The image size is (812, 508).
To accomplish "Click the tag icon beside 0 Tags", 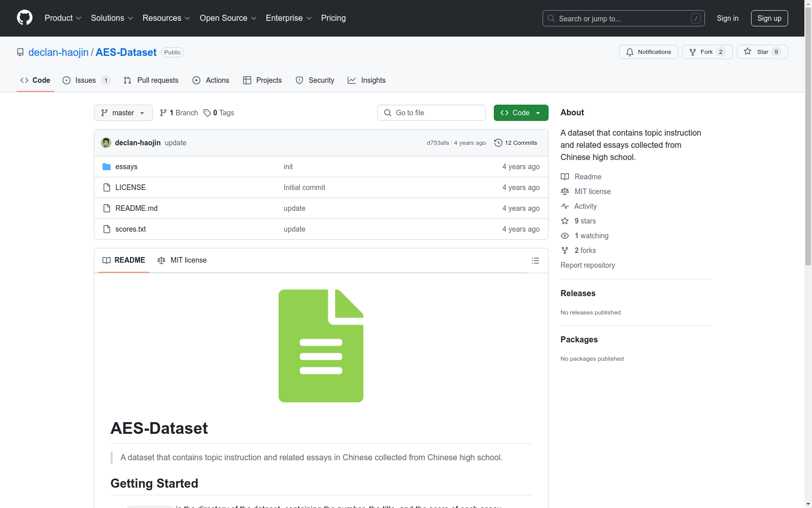I will click(x=207, y=113).
